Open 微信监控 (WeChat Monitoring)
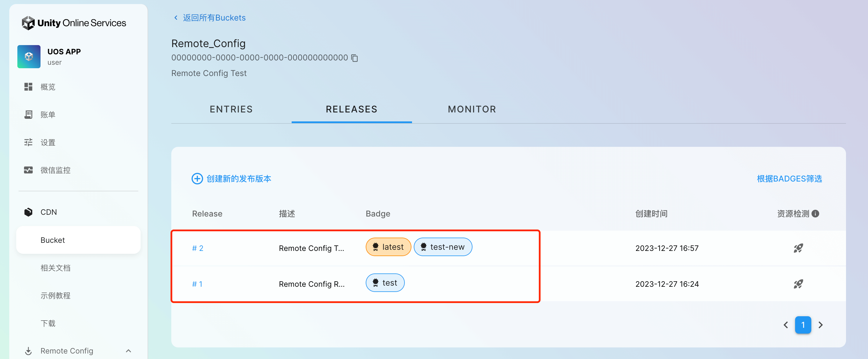The image size is (868, 359). 55,170
